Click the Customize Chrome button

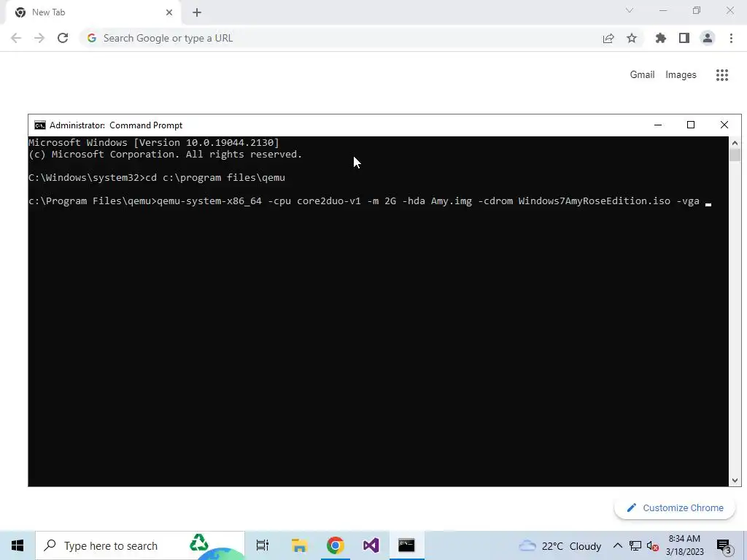(x=675, y=508)
